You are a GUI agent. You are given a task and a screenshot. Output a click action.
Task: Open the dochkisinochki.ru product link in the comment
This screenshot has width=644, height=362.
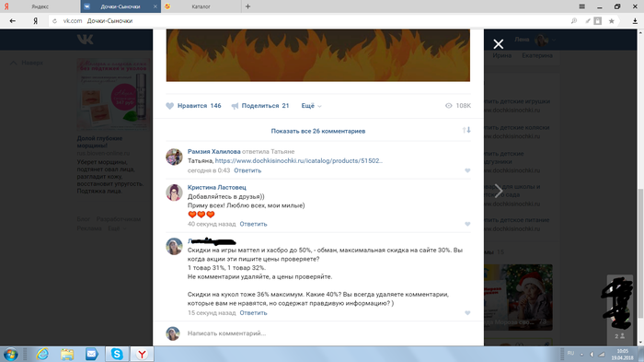(299, 161)
